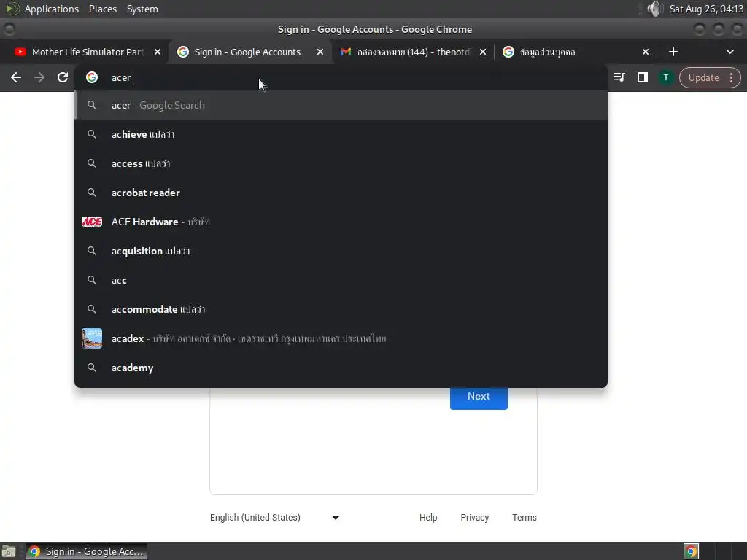Image resolution: width=747 pixels, height=560 pixels.
Task: Click the Chrome icon in the bottom-right workspace switcher
Action: click(x=691, y=551)
